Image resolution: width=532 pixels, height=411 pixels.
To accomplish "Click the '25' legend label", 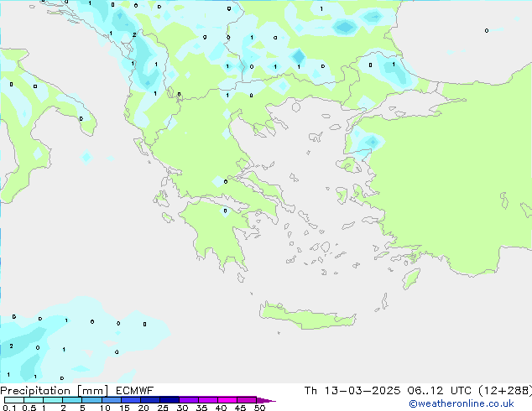I will coord(163,408).
